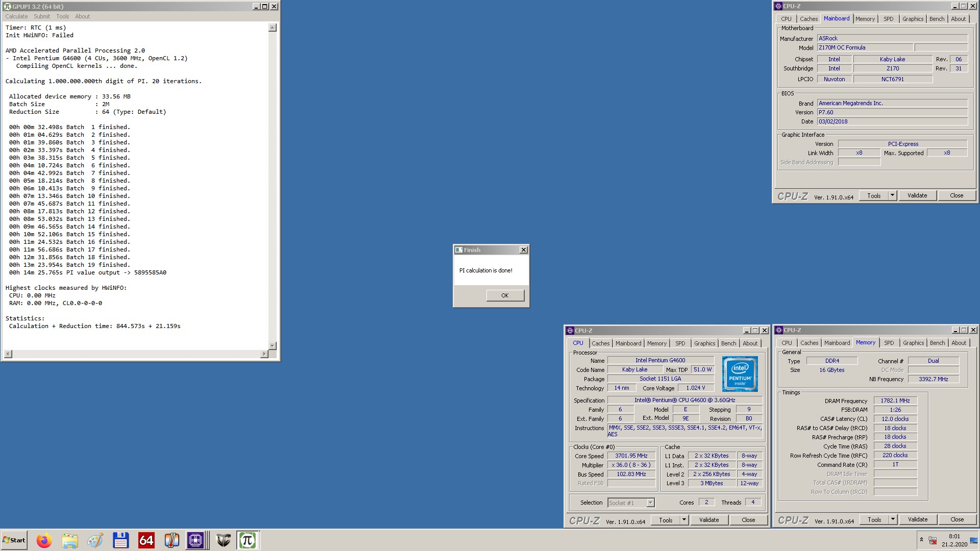
Task: Click Tools button in CPU tab CPU-Z window
Action: tap(666, 520)
